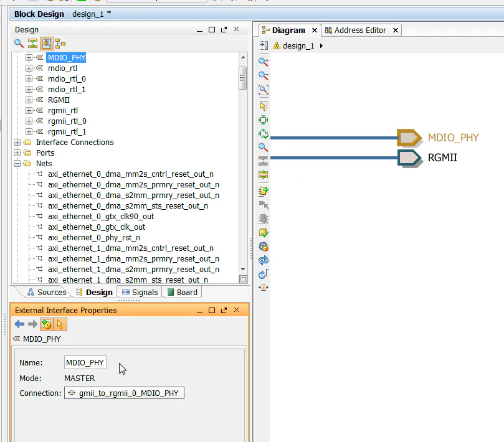Click the gmii_to_rgmii_0_MDIO_PHY connection button
Viewport: 504px width, 442px height.
pos(124,393)
